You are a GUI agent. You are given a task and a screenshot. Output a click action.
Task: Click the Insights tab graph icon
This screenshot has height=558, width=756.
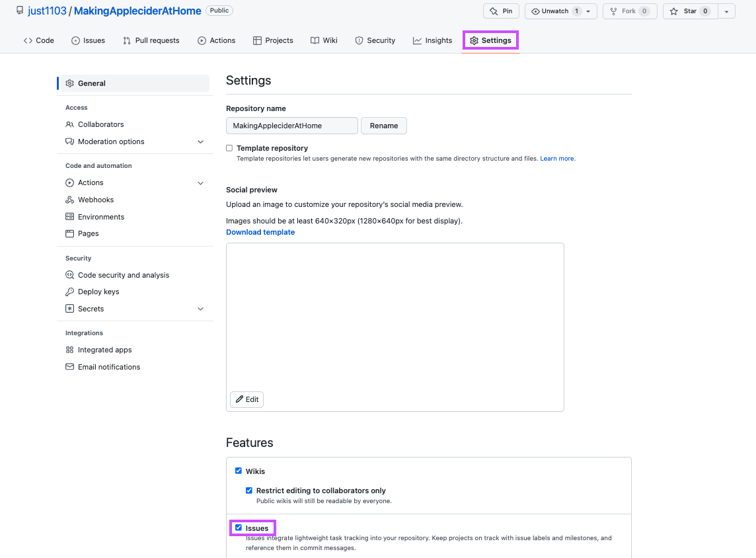click(417, 40)
